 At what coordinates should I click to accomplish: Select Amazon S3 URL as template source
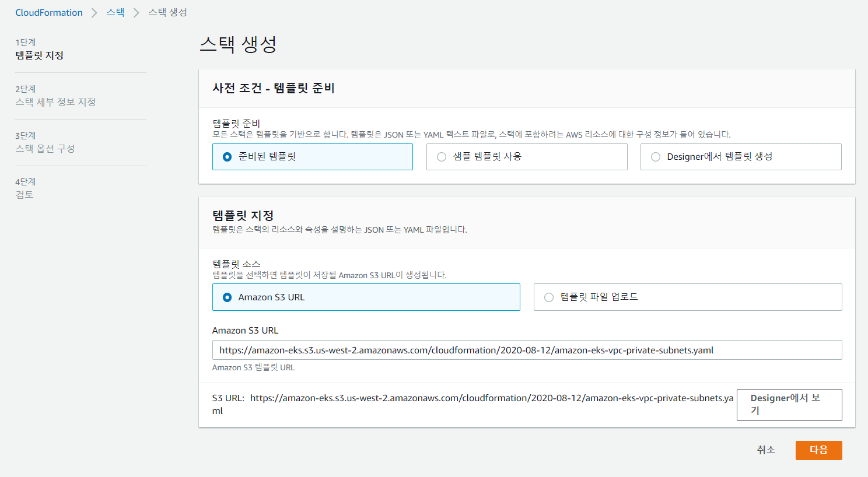[x=366, y=297]
